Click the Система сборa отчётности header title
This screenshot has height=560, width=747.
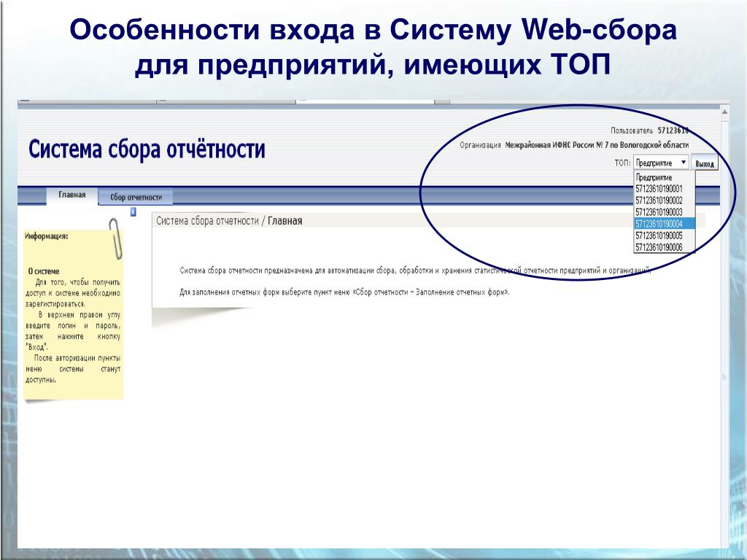(147, 149)
